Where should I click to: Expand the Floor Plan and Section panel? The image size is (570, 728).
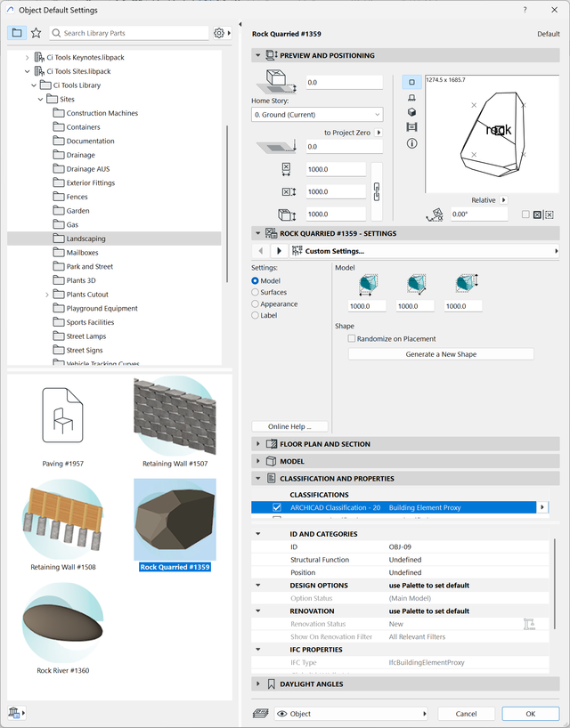point(258,444)
